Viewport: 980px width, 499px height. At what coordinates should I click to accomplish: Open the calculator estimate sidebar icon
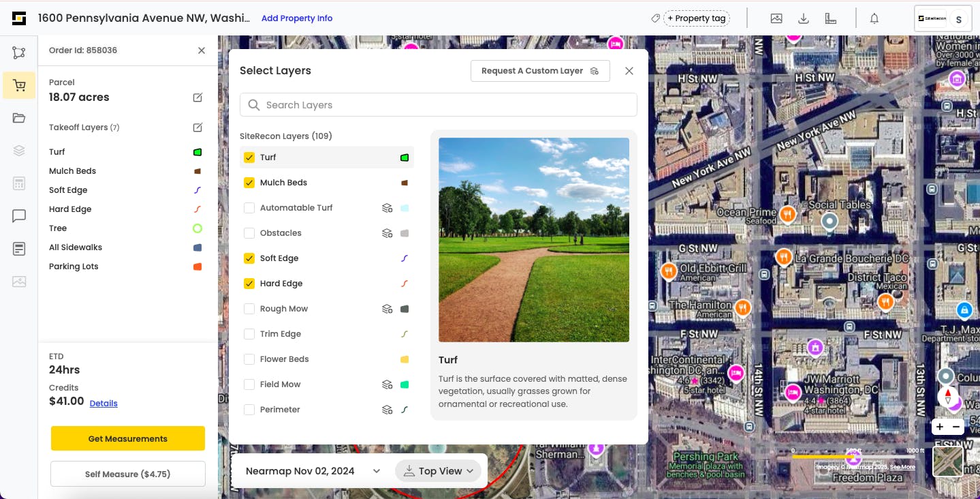click(x=19, y=183)
